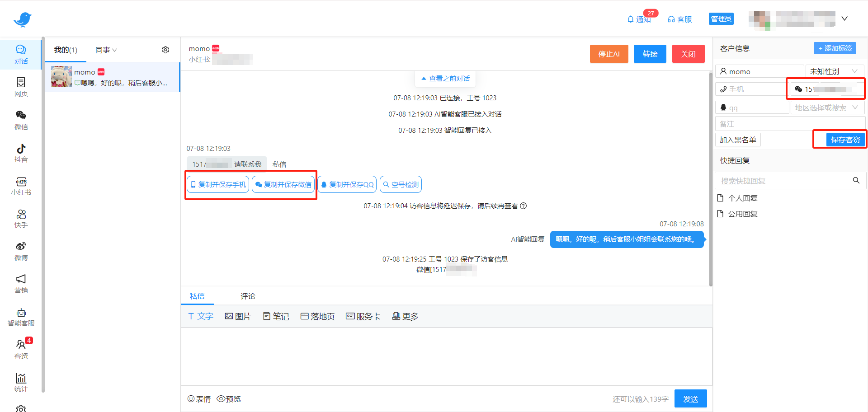Open the WeChat (微信) sidebar section
Viewport: 868px width, 412px height.
21,120
